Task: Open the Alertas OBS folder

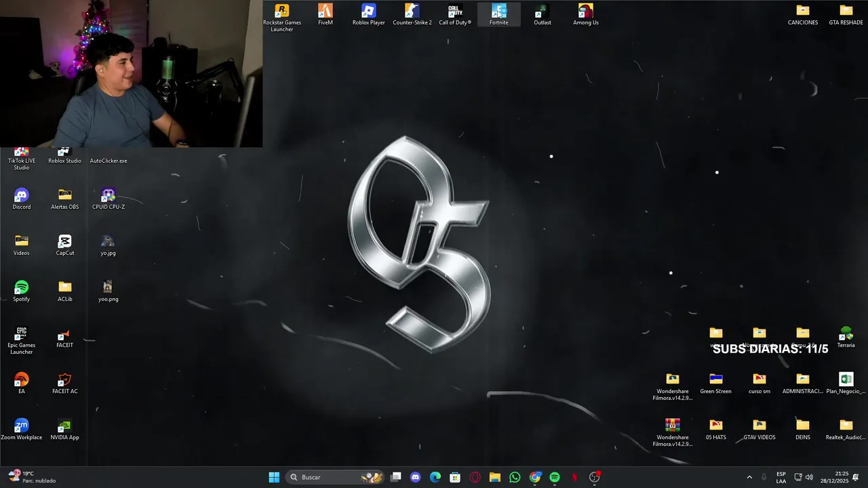Action: coord(65,199)
